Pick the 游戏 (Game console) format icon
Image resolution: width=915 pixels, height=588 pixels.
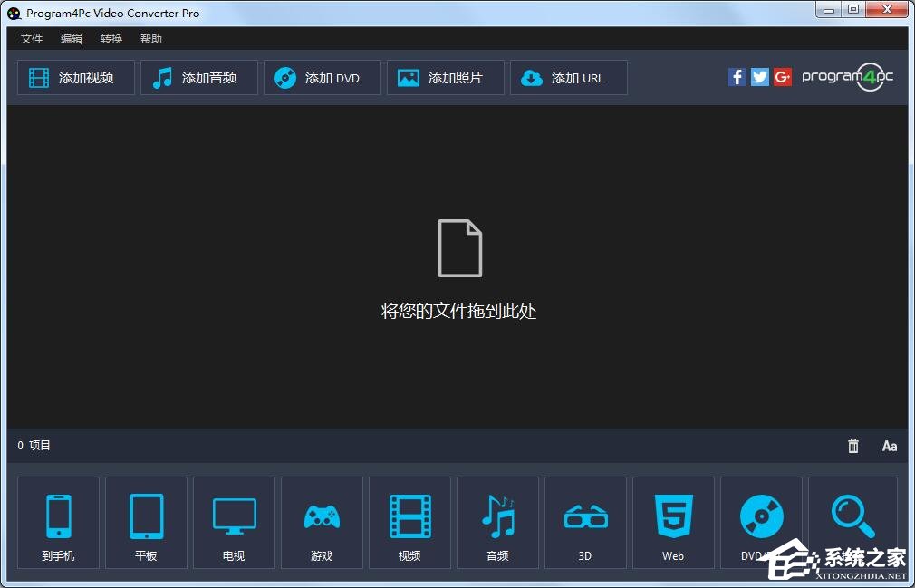(x=322, y=523)
